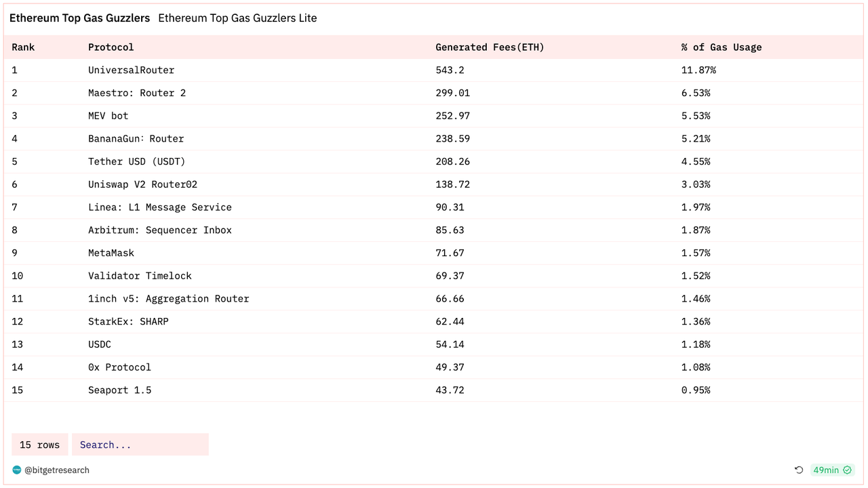Image resolution: width=868 pixels, height=488 pixels.
Task: Select the 543.2 fees value
Action: click(x=450, y=70)
